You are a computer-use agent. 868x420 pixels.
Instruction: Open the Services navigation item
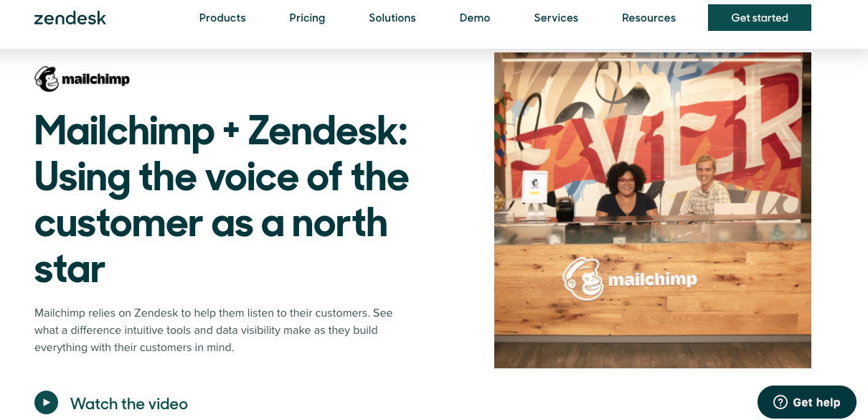tap(556, 18)
